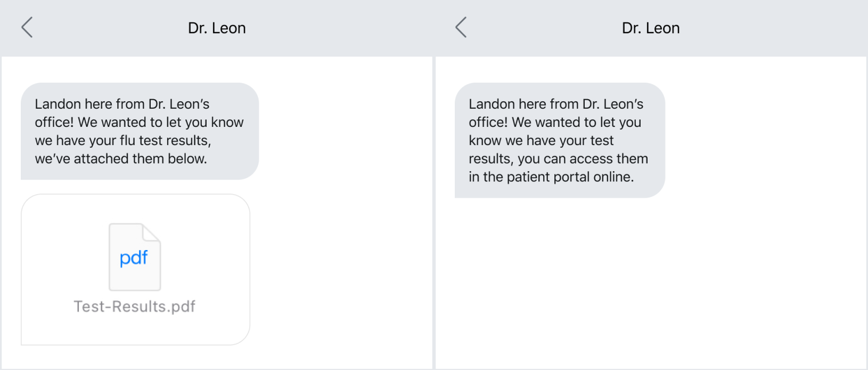Click the back navigation arrow on left panel
The image size is (868, 370).
[x=26, y=27]
